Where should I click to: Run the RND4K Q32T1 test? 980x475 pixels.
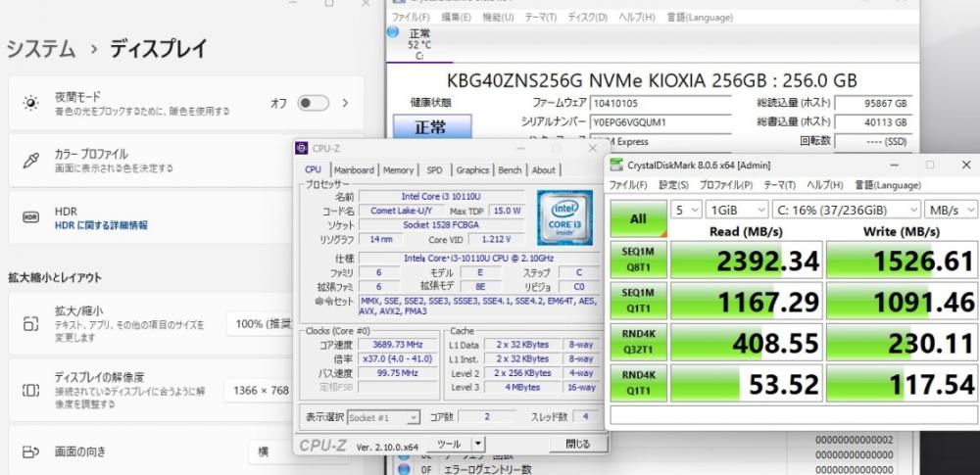pyautogui.click(x=638, y=342)
